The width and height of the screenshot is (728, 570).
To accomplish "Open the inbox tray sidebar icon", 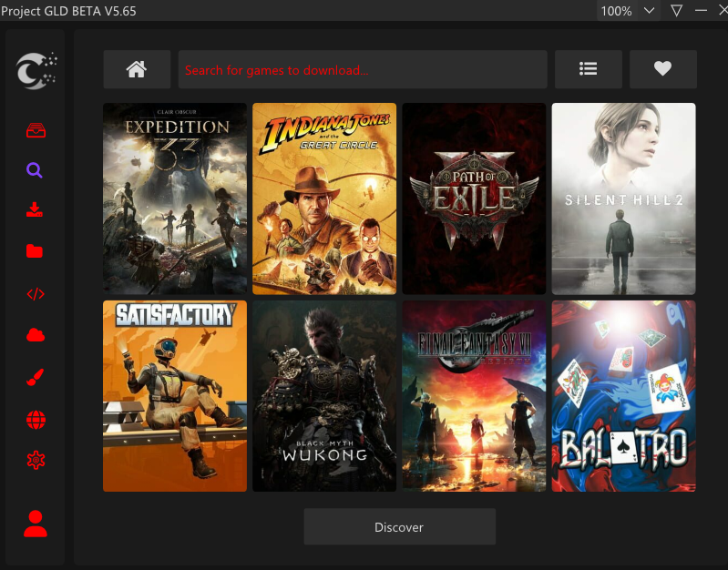I will pyautogui.click(x=36, y=130).
